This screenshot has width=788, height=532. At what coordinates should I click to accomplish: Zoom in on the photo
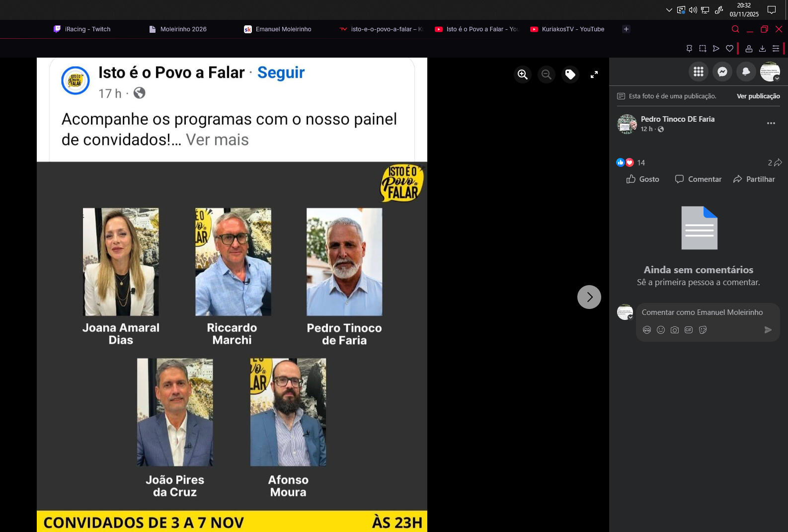[523, 75]
